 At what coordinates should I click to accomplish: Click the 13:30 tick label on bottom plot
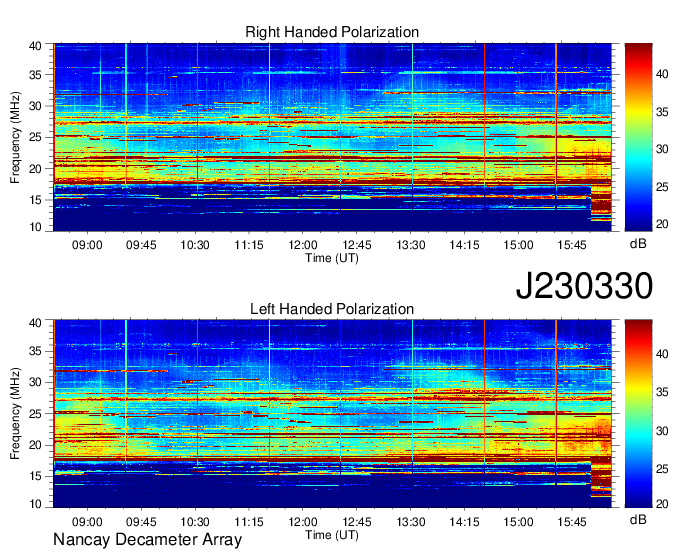click(411, 522)
